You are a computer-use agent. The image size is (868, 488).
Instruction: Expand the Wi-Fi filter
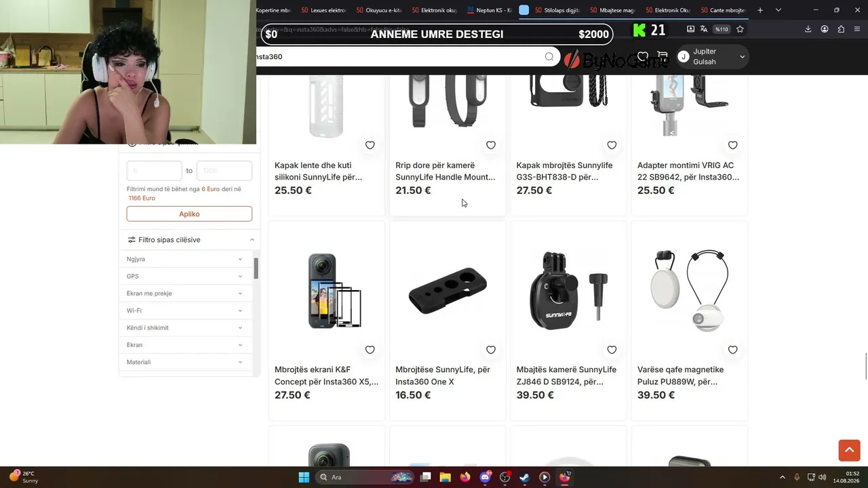pyautogui.click(x=184, y=310)
